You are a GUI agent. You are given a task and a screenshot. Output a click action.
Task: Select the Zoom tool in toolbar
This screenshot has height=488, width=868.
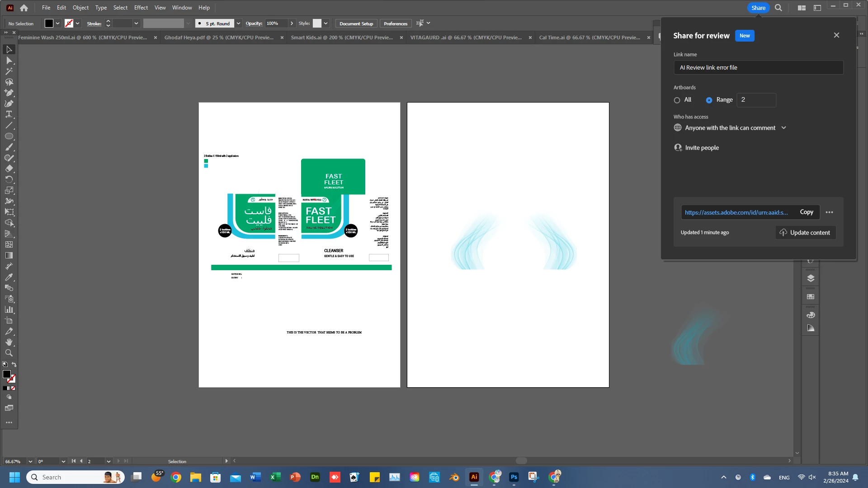9,353
